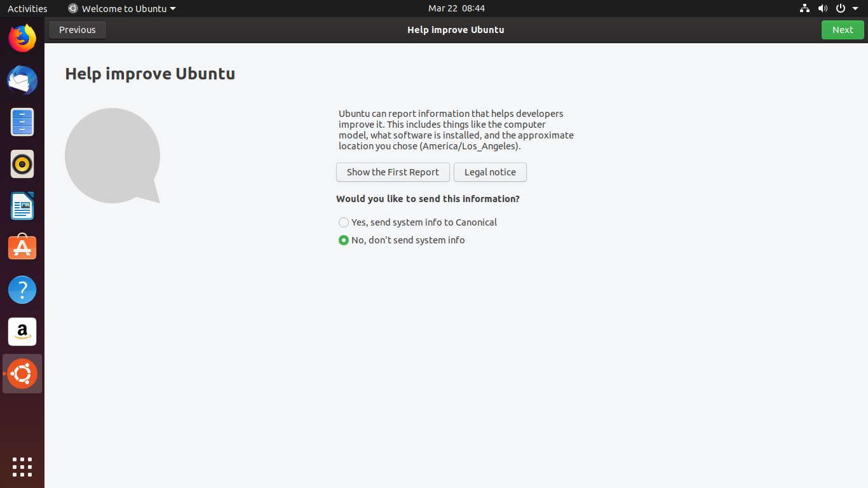Go back with the Previous button

(78, 30)
